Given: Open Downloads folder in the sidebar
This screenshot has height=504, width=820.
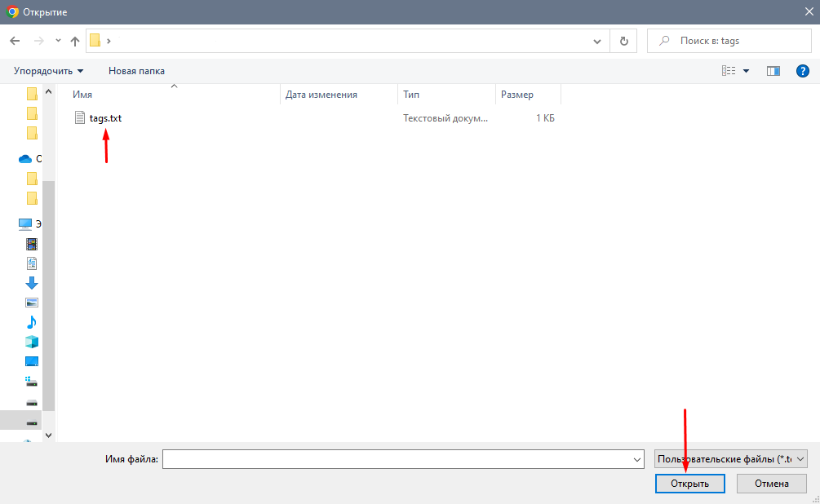Looking at the screenshot, I should [32, 283].
